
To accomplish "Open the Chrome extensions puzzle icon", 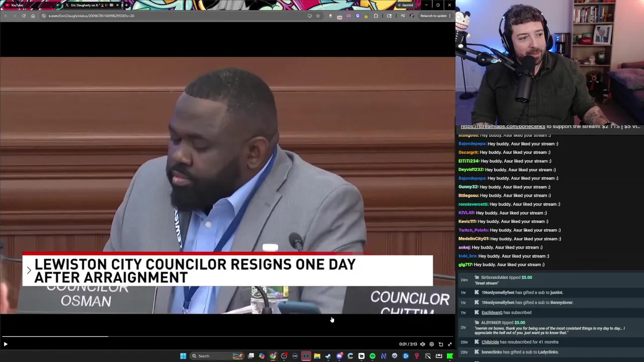I will pyautogui.click(x=376, y=16).
